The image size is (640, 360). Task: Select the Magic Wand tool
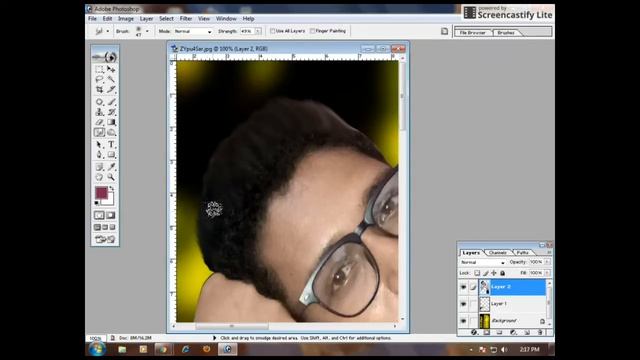coord(111,79)
